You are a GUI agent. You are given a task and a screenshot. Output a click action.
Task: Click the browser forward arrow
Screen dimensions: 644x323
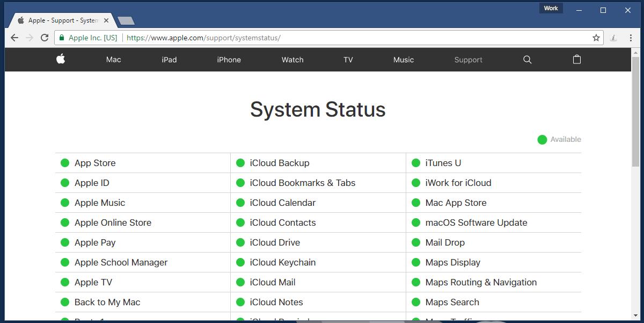30,38
